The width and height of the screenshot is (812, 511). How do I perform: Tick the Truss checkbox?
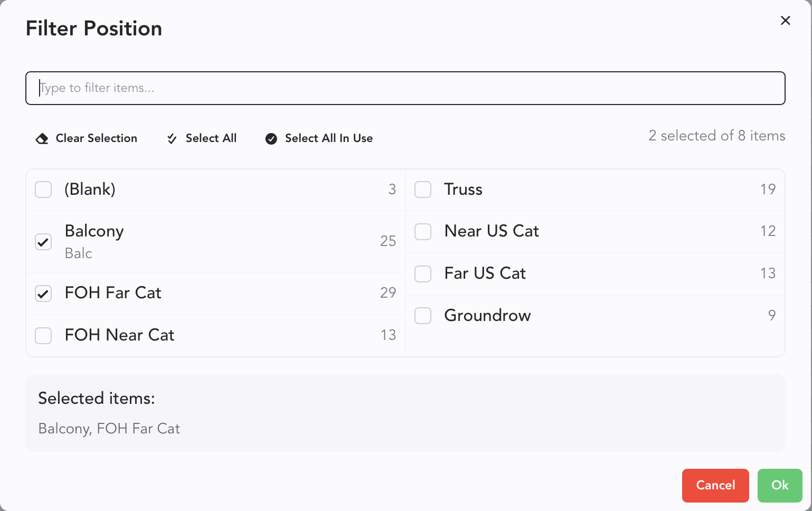click(x=423, y=190)
